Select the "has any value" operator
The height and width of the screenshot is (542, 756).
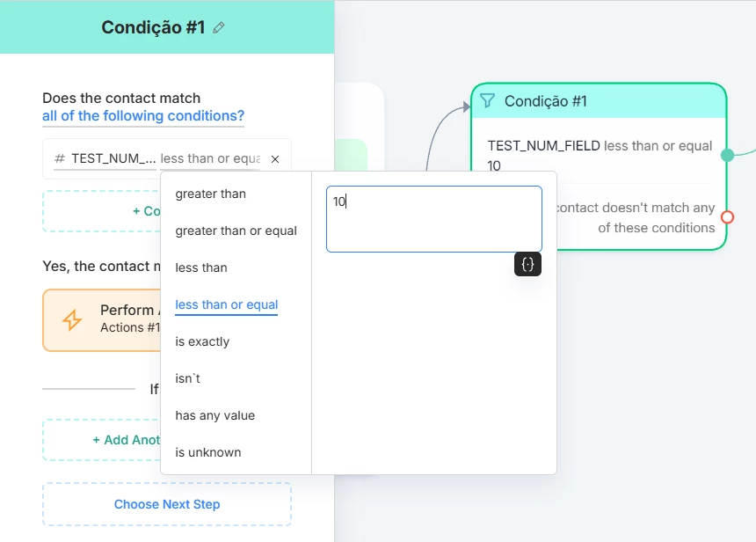pyautogui.click(x=215, y=415)
